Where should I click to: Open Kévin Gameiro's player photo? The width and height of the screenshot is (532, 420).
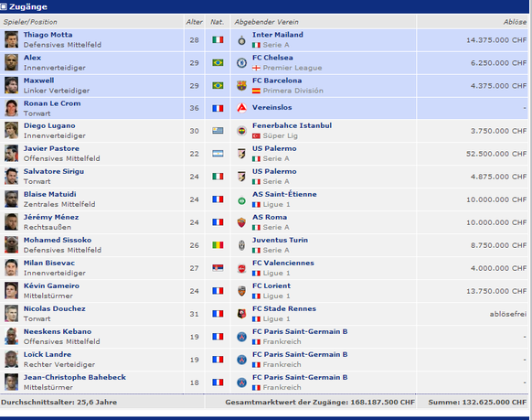pyautogui.click(x=11, y=291)
